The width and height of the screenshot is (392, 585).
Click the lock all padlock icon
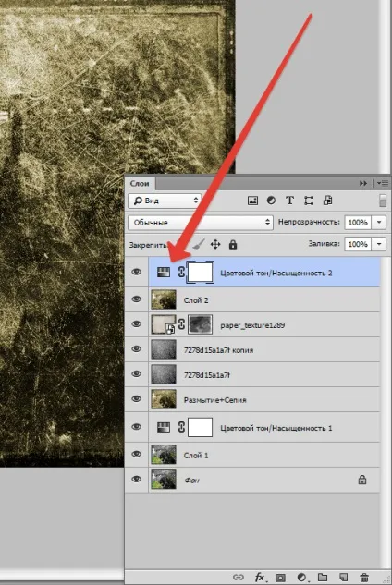point(233,245)
